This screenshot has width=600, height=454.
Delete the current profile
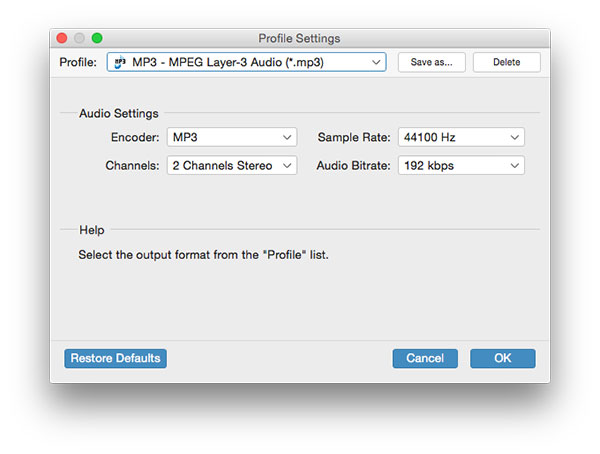point(507,62)
